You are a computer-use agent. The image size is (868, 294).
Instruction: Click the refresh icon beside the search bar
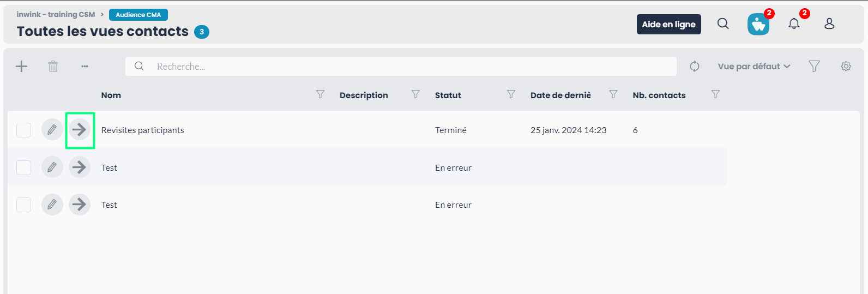click(x=695, y=67)
